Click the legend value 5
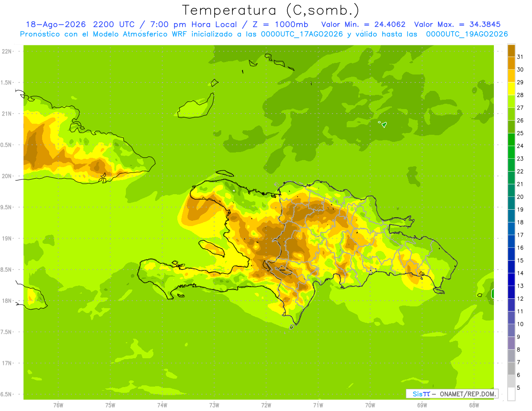 tap(518, 388)
